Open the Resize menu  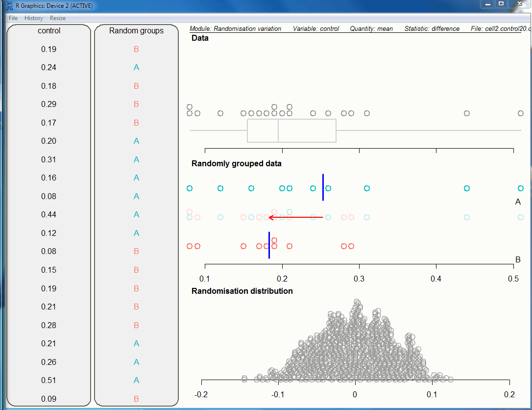[58, 18]
